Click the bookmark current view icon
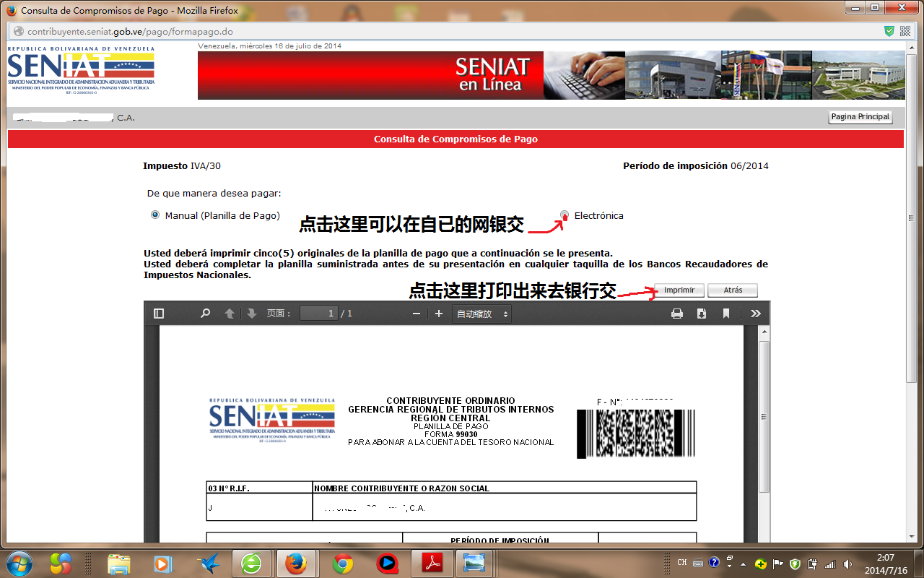This screenshot has width=924, height=578. click(726, 314)
